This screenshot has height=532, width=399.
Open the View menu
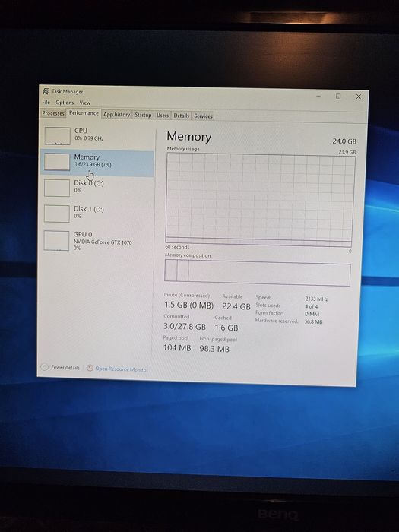tap(85, 103)
